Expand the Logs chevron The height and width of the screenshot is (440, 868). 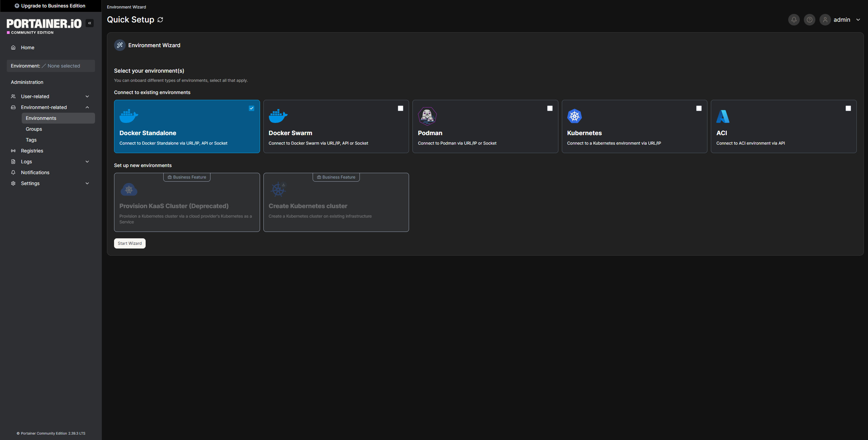[87, 162]
